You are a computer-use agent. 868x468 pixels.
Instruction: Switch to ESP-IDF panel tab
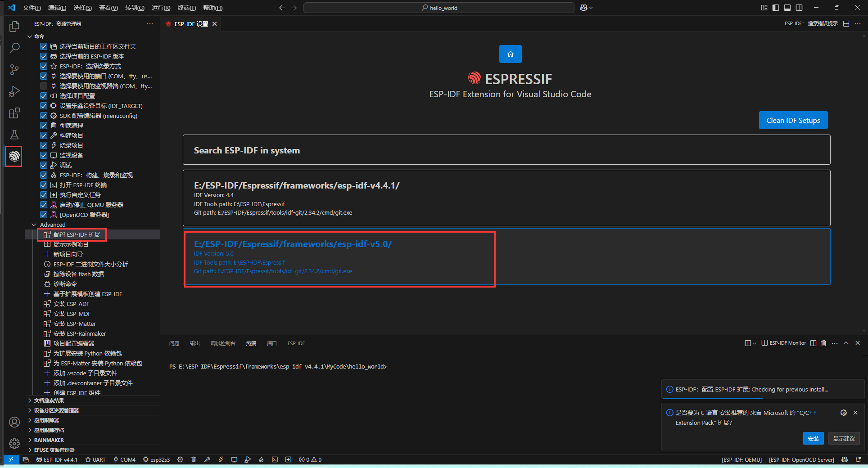click(x=296, y=343)
